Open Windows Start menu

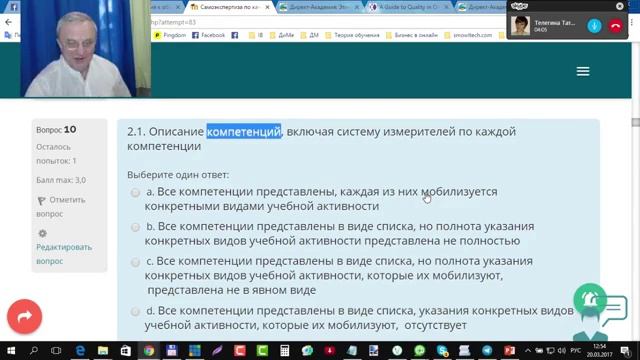click(x=11, y=351)
